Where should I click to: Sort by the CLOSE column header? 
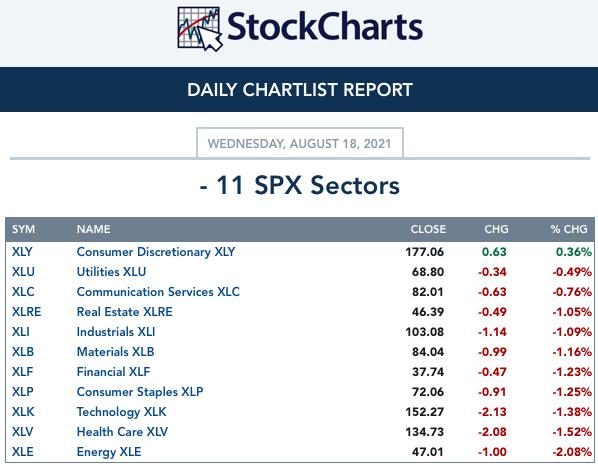(428, 229)
